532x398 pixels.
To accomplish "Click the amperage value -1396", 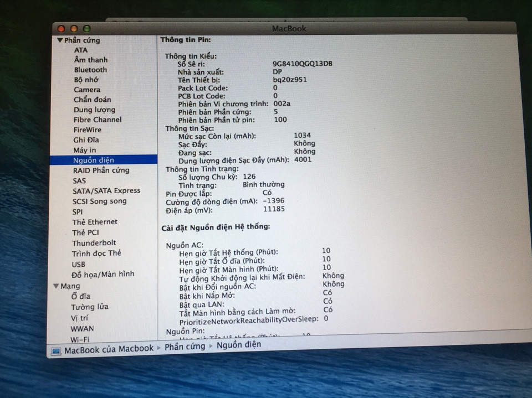I will point(273,201).
